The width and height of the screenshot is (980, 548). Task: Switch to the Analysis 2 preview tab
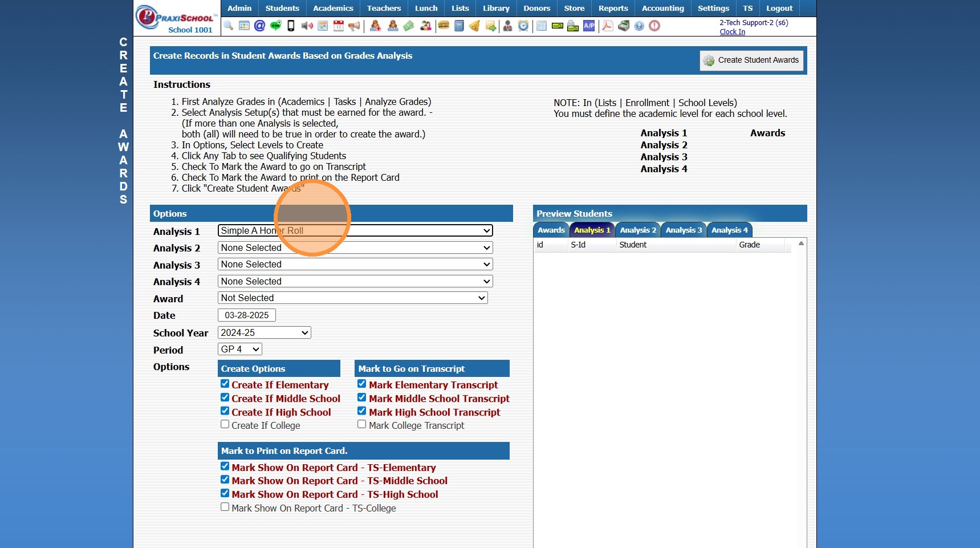click(638, 230)
